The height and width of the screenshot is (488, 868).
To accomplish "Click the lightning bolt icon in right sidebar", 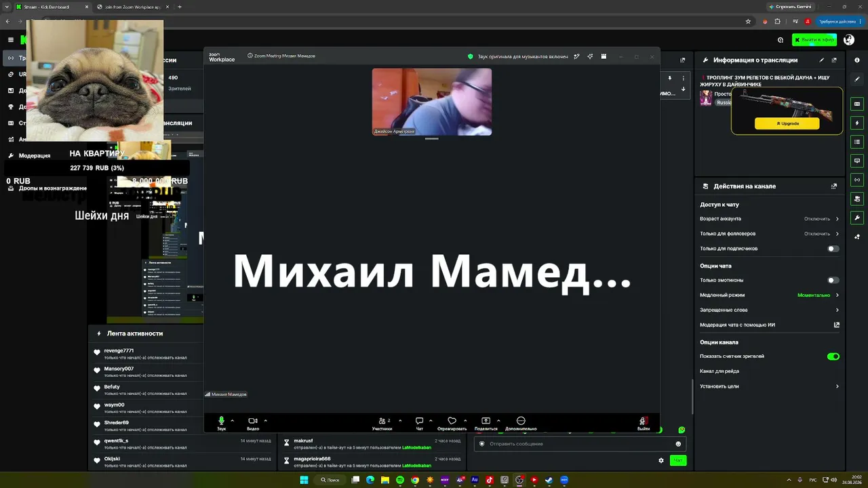I will click(857, 123).
